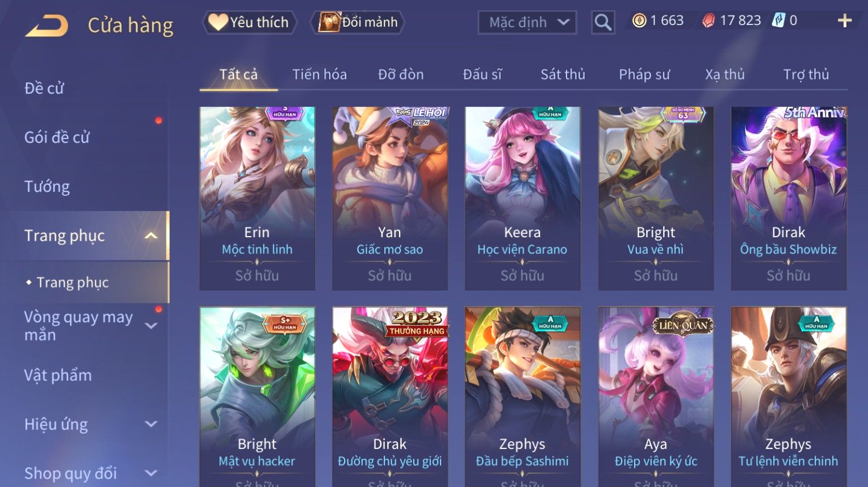Select the Erin Mộc tinh linh skin card
868x487 pixels.
click(x=257, y=198)
